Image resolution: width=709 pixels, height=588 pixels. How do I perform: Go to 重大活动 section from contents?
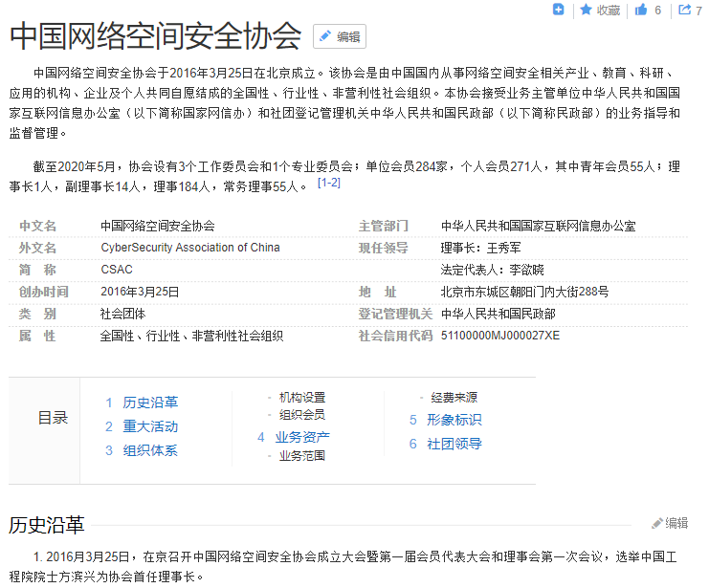pyautogui.click(x=150, y=426)
